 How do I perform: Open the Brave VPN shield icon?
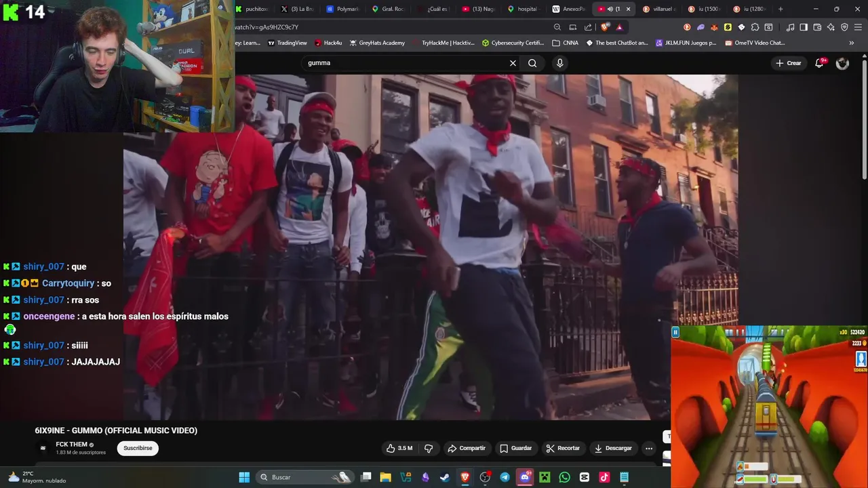point(844,27)
